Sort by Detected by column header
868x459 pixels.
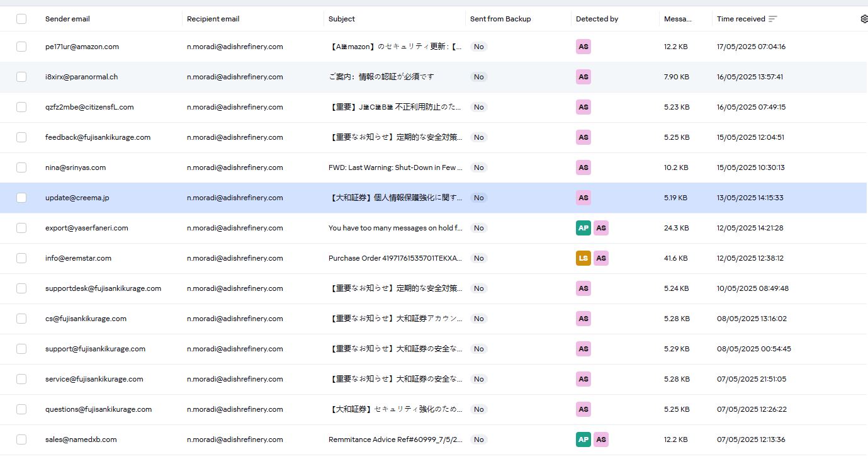coord(597,19)
